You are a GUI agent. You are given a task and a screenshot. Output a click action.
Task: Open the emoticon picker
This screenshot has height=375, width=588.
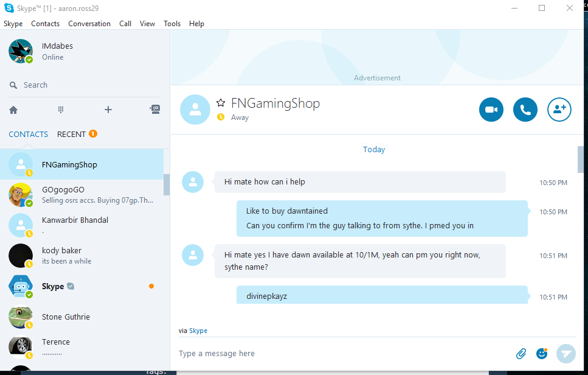pyautogui.click(x=542, y=353)
